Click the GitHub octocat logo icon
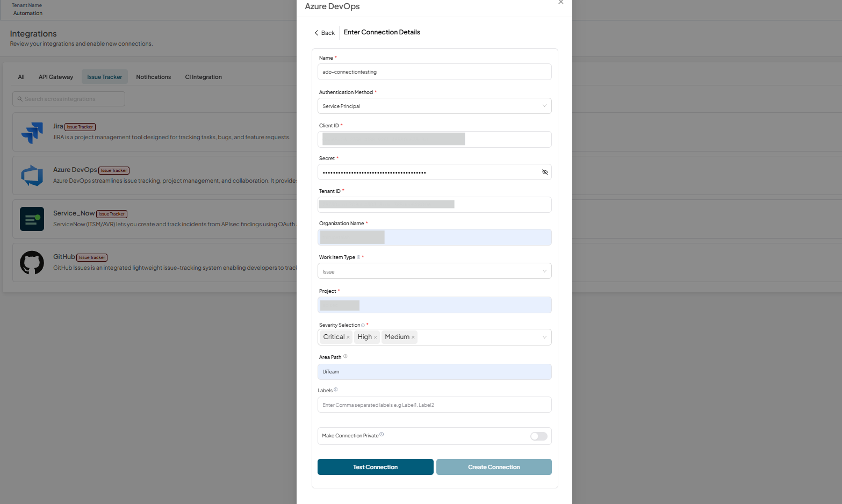The width and height of the screenshot is (842, 504). pos(32,262)
